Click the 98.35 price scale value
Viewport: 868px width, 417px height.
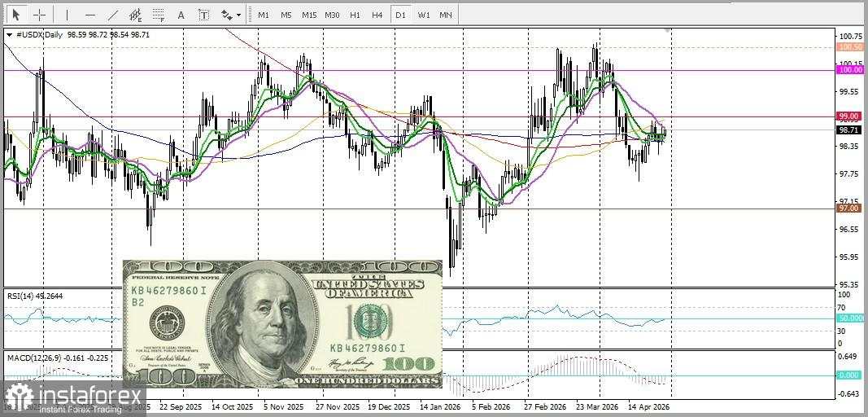850,147
